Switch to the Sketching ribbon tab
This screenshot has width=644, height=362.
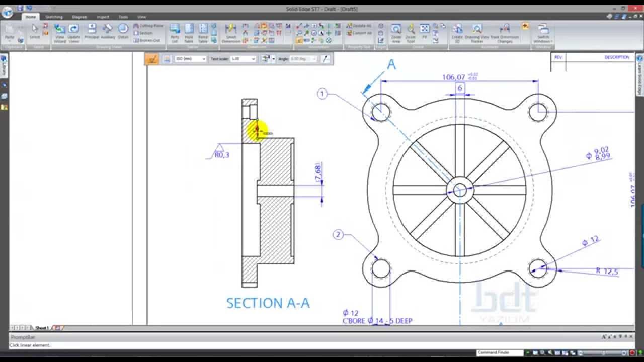pyautogui.click(x=54, y=17)
